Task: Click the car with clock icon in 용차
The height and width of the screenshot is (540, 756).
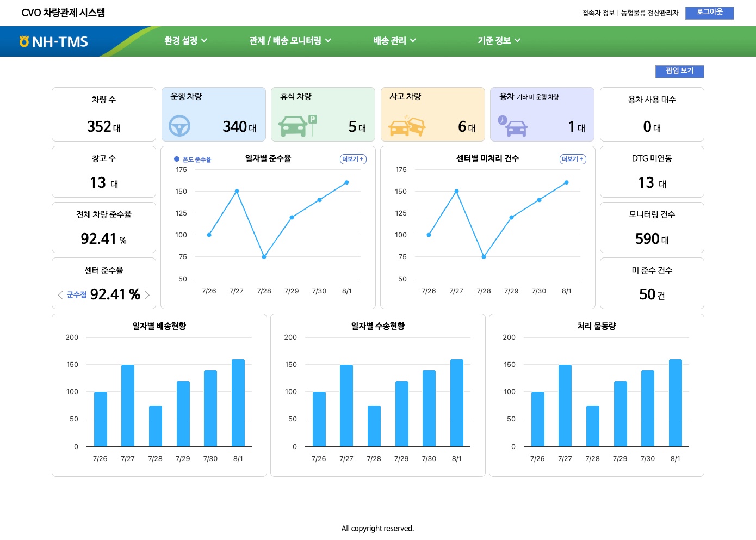Action: 512,126
